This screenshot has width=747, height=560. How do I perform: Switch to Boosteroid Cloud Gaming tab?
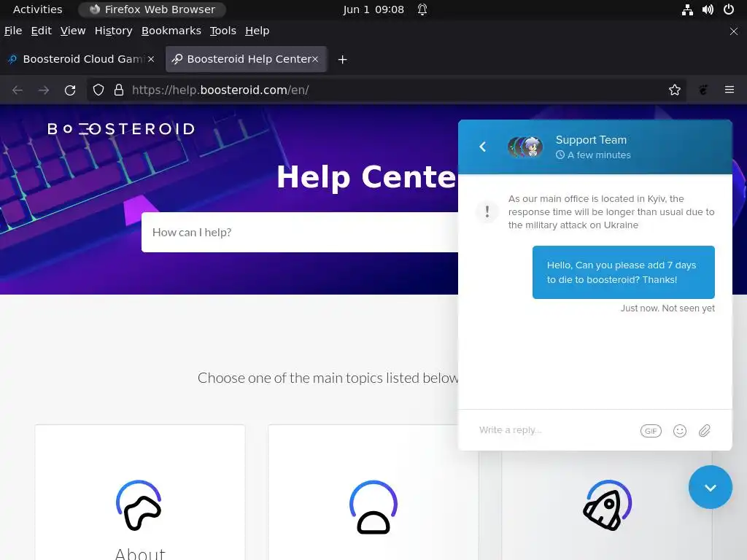point(80,59)
